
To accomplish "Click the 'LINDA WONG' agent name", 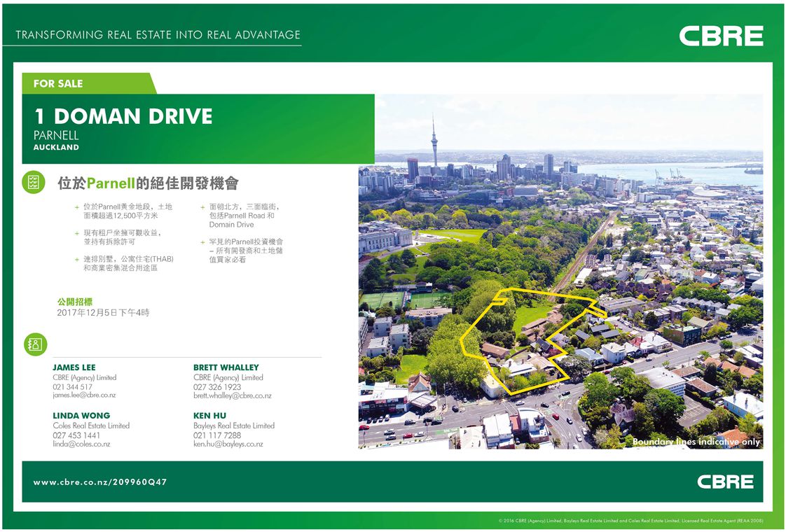I will point(81,416).
